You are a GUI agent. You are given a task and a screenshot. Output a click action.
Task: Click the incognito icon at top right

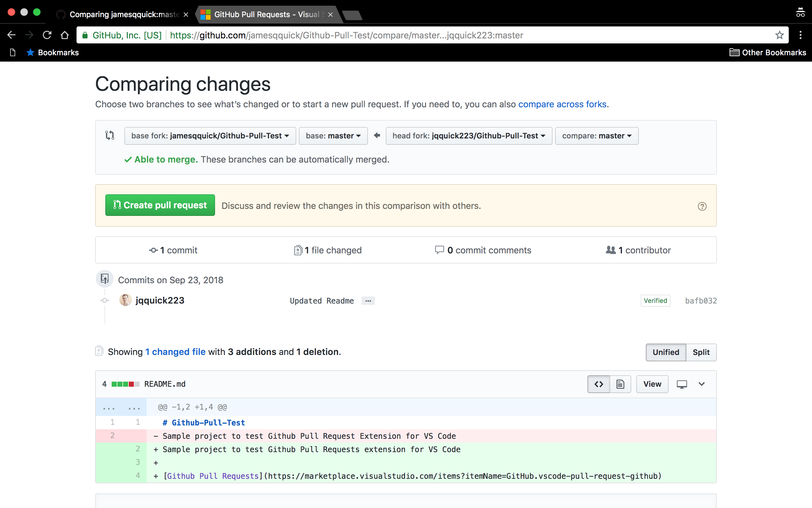[x=801, y=13]
